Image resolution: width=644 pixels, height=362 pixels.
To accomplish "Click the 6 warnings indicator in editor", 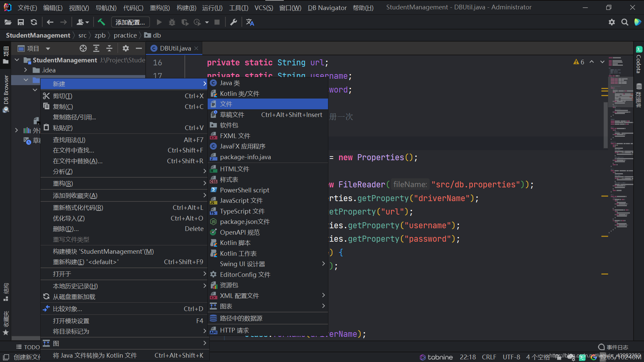I will [579, 62].
